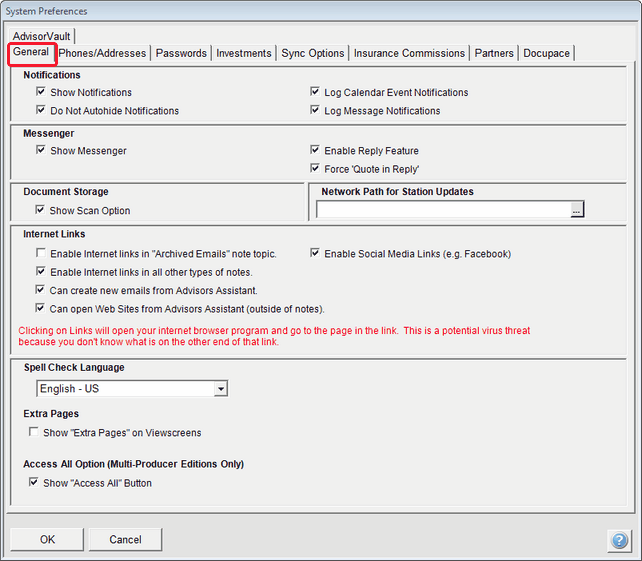Uncheck Show Access All Button
The width and height of the screenshot is (642, 561).
[35, 483]
